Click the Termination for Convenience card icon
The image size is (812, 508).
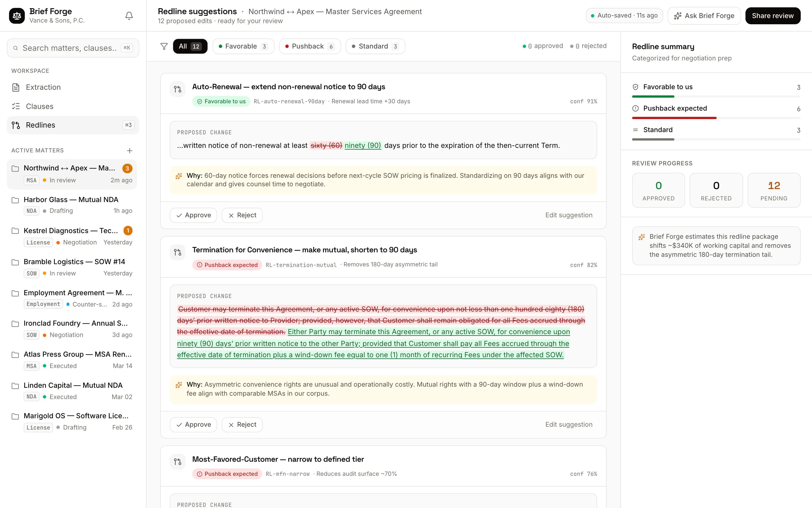pos(178,252)
